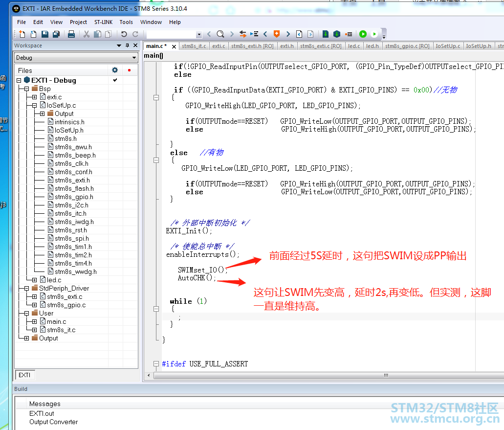Select EXTI.out in build messages
Image resolution: width=504 pixels, height=430 pixels.
click(x=42, y=413)
